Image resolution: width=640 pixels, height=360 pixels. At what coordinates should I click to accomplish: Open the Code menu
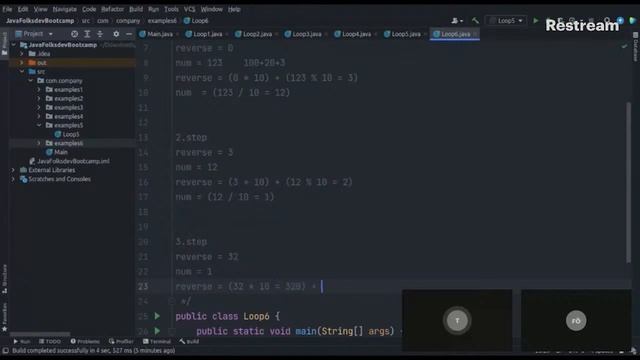[x=89, y=9]
